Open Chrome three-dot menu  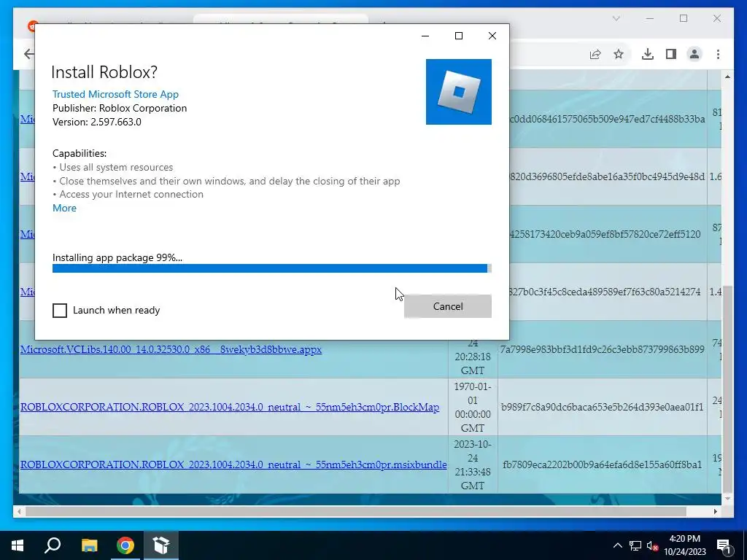[x=718, y=54]
